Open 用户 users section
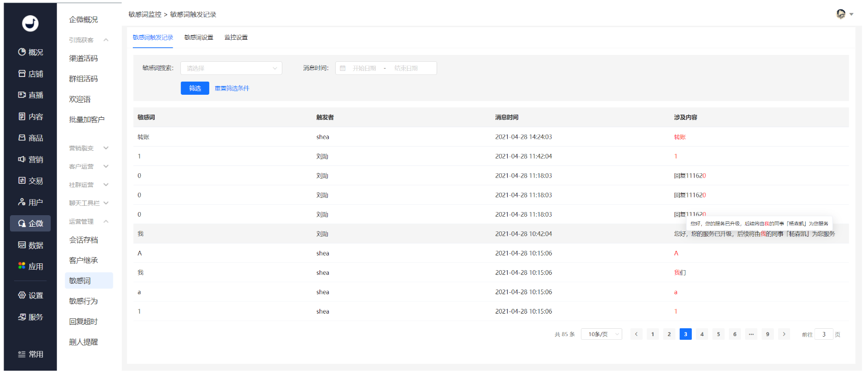The image size is (868, 378). pos(30,203)
